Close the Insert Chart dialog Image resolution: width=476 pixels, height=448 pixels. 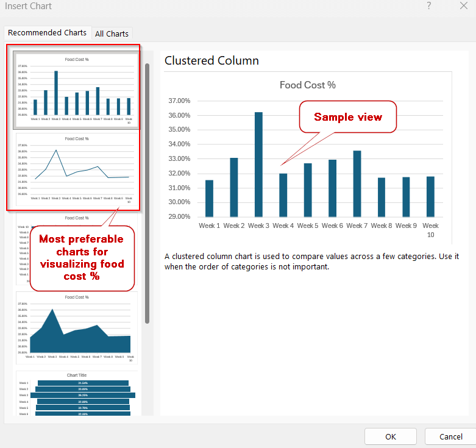[x=463, y=6]
